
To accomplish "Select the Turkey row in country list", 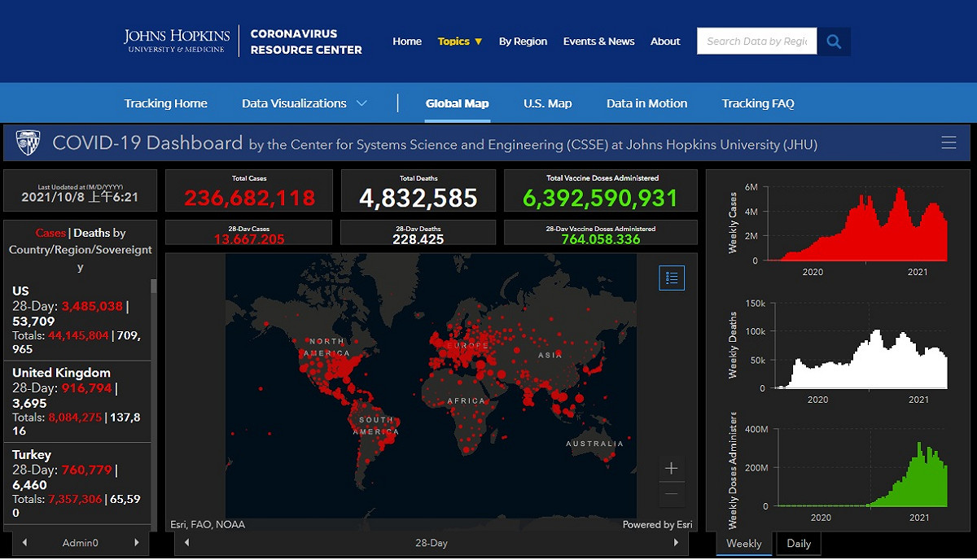I will tap(77, 483).
